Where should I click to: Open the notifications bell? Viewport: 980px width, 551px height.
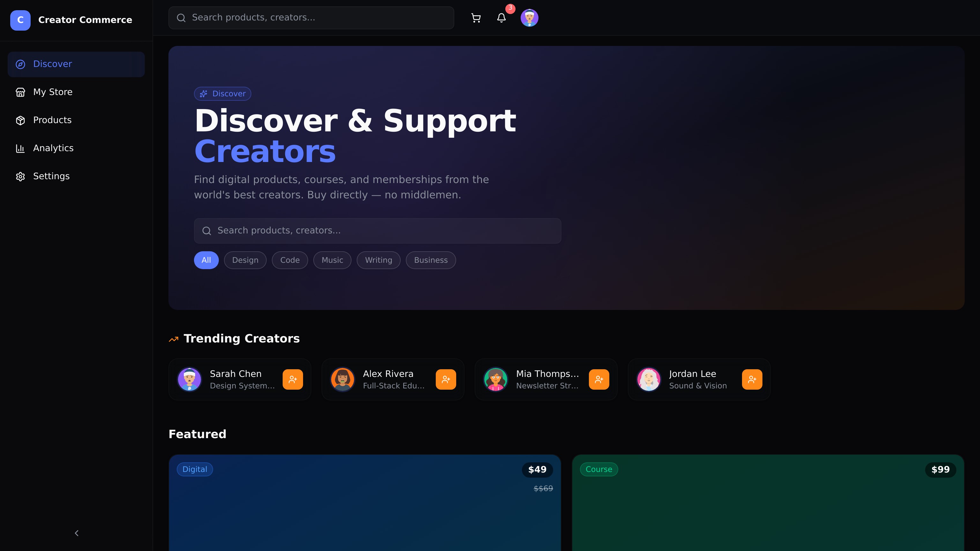tap(501, 18)
